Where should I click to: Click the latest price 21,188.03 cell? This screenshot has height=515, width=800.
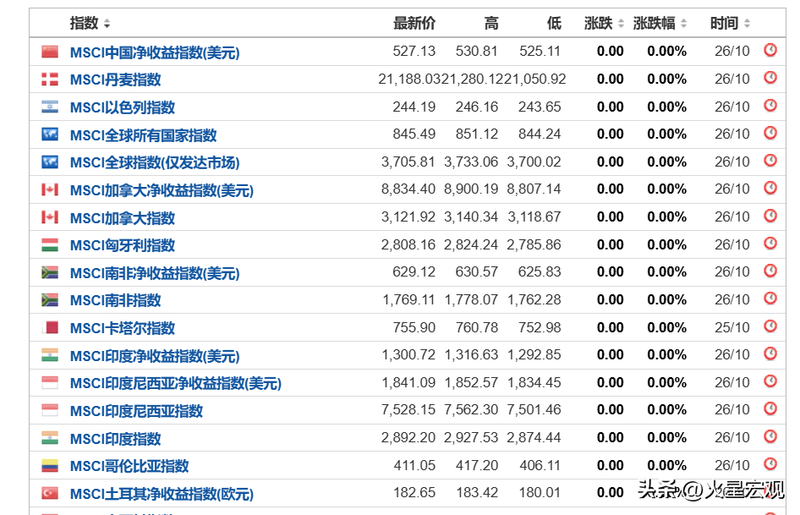(x=409, y=79)
